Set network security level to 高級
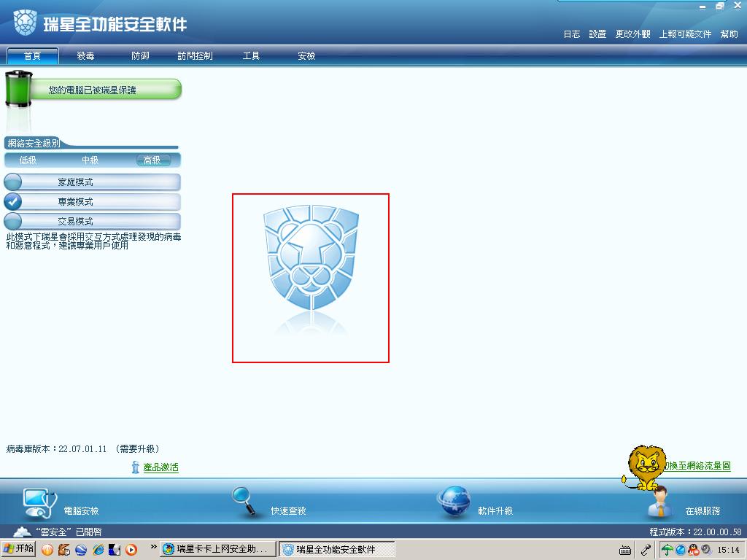Image resolution: width=747 pixels, height=560 pixels. click(x=152, y=160)
